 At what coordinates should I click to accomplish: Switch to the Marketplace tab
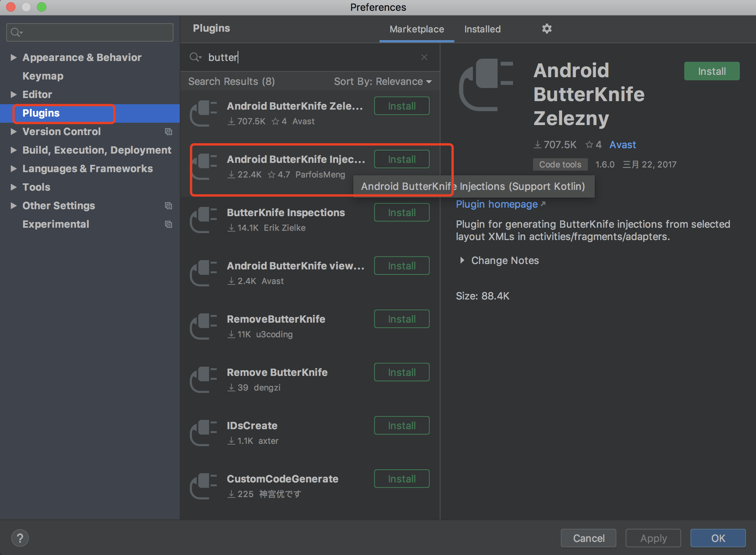pos(417,29)
